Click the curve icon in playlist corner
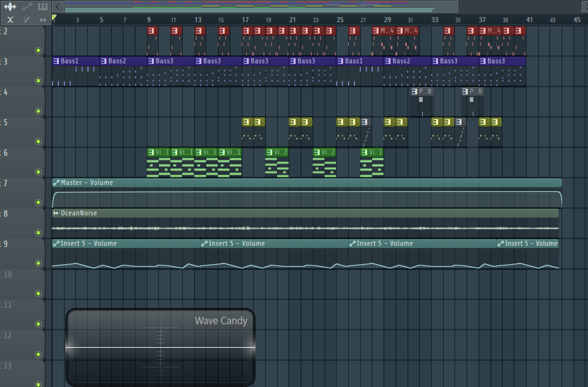The height and width of the screenshot is (387, 588). point(27,20)
